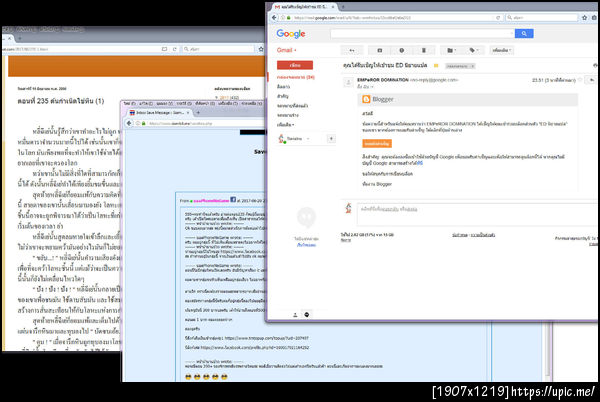This screenshot has height=402, width=600.
Task: Open the tttopup.com URL in the message
Action: pyautogui.click(x=266, y=338)
